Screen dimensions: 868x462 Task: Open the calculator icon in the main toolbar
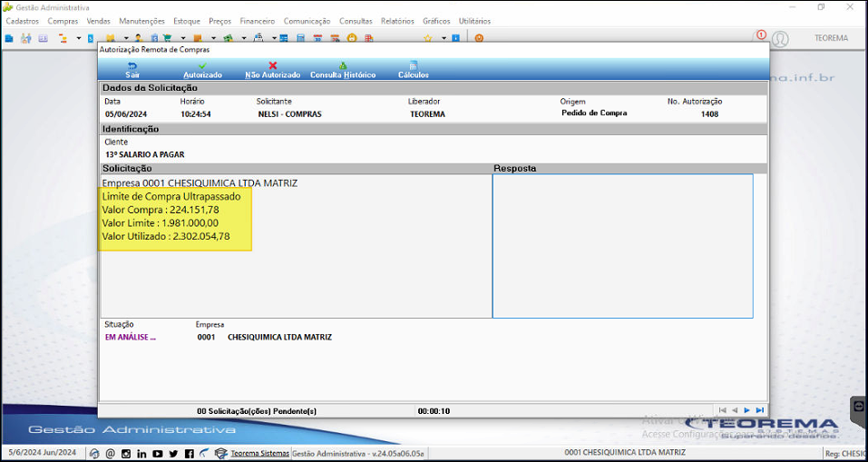300,38
